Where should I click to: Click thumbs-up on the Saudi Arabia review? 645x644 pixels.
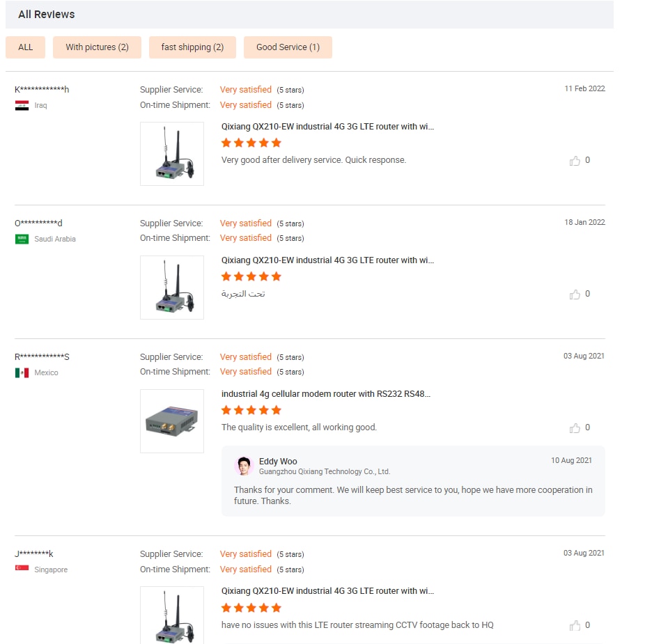point(575,294)
